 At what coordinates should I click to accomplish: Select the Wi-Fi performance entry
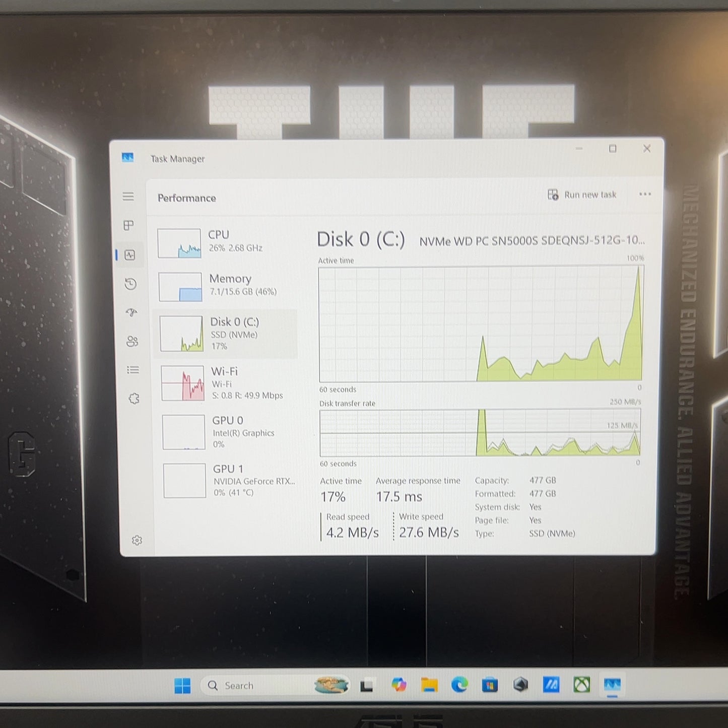[x=228, y=383]
